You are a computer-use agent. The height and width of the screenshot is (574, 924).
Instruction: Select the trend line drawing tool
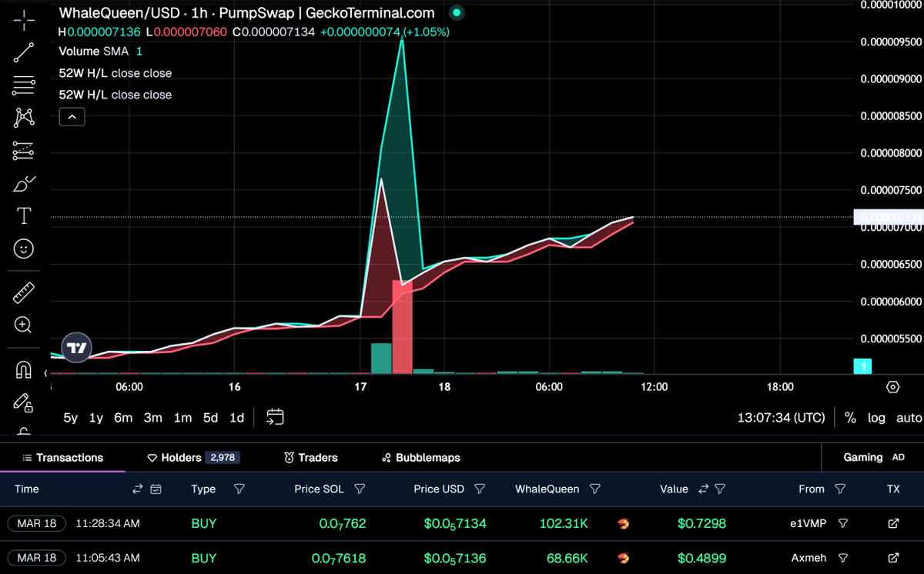click(24, 53)
